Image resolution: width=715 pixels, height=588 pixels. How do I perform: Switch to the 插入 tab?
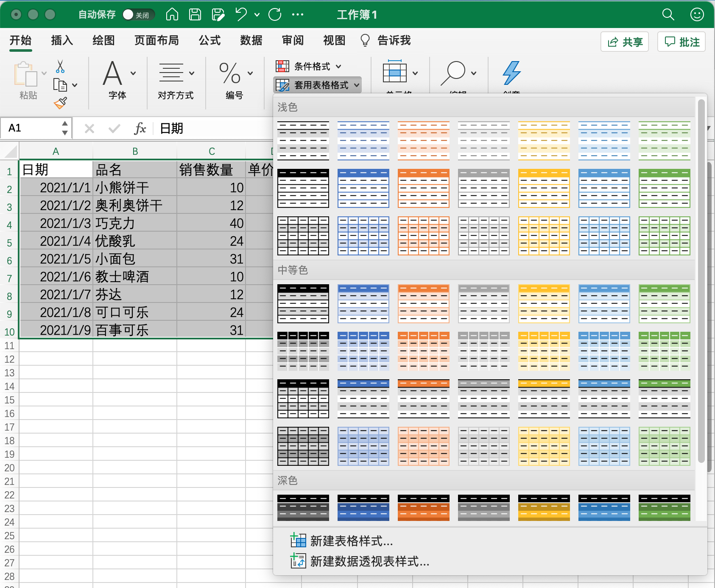tap(62, 41)
